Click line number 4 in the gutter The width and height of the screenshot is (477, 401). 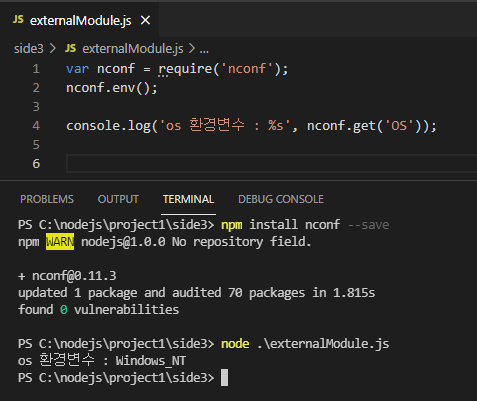[x=36, y=126]
